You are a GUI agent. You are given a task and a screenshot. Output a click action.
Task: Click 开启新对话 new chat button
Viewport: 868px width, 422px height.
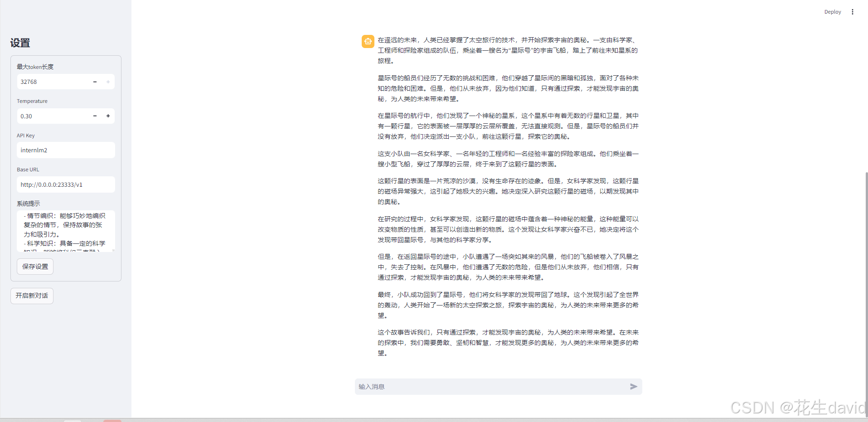click(x=32, y=296)
